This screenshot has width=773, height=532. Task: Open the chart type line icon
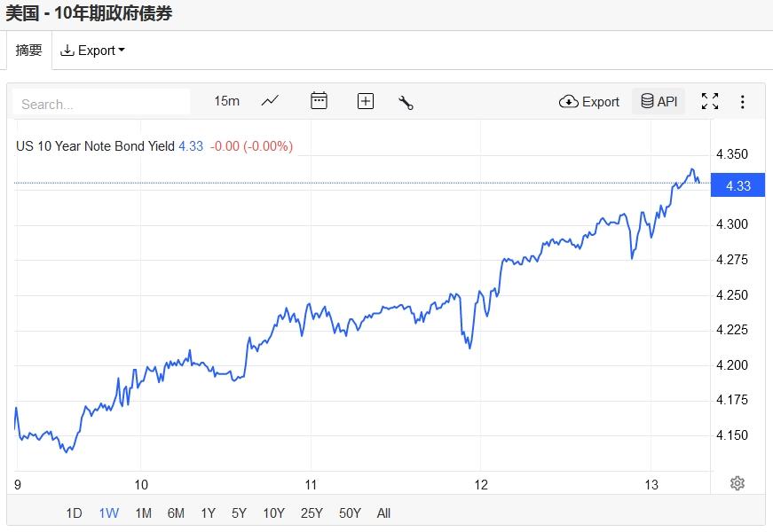[270, 101]
